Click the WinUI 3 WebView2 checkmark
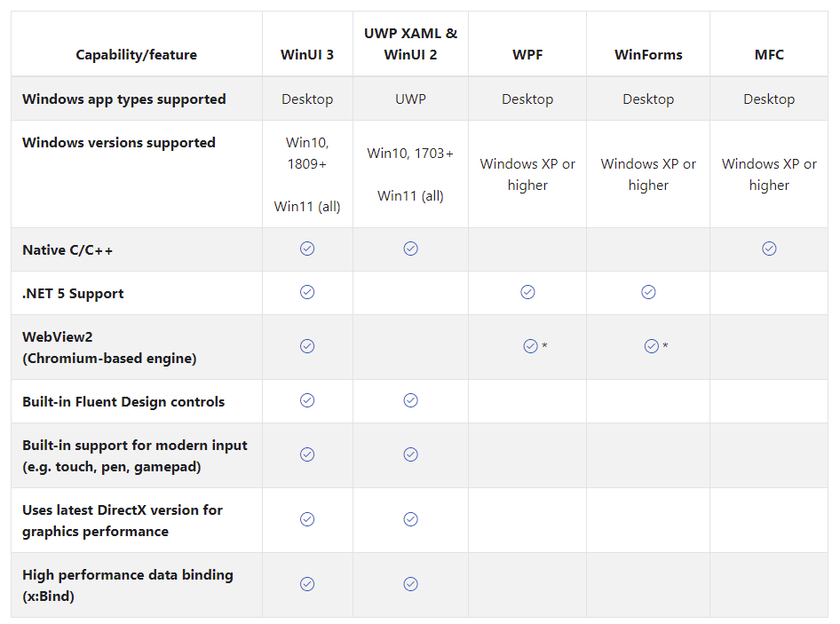Screen dimensions: 840x624 [x=307, y=346]
